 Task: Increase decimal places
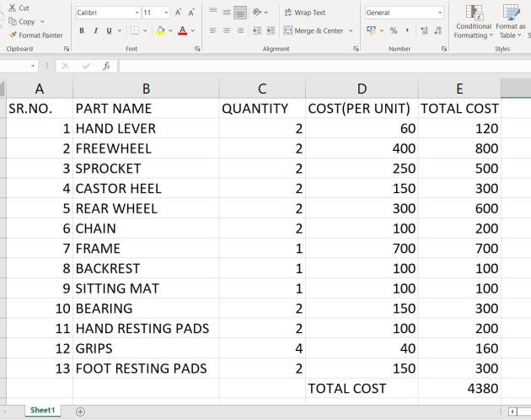pyautogui.click(x=424, y=31)
